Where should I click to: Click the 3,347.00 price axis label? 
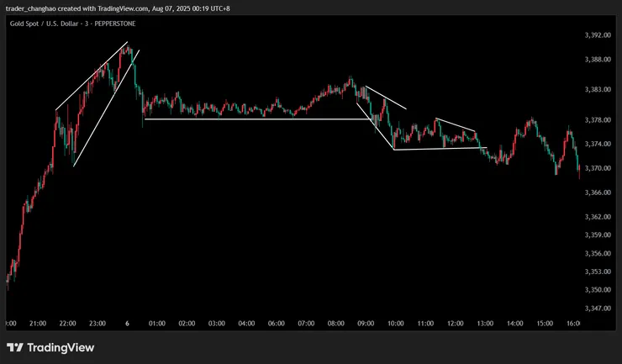click(x=598, y=309)
